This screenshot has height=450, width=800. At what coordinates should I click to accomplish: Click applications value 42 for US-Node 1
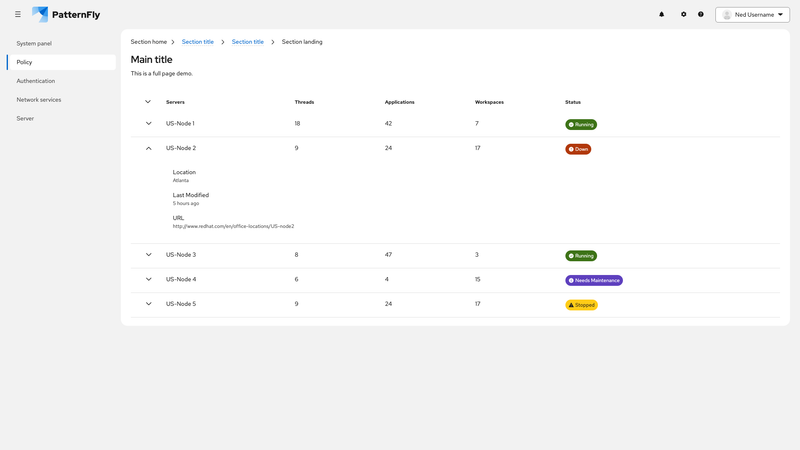click(388, 123)
